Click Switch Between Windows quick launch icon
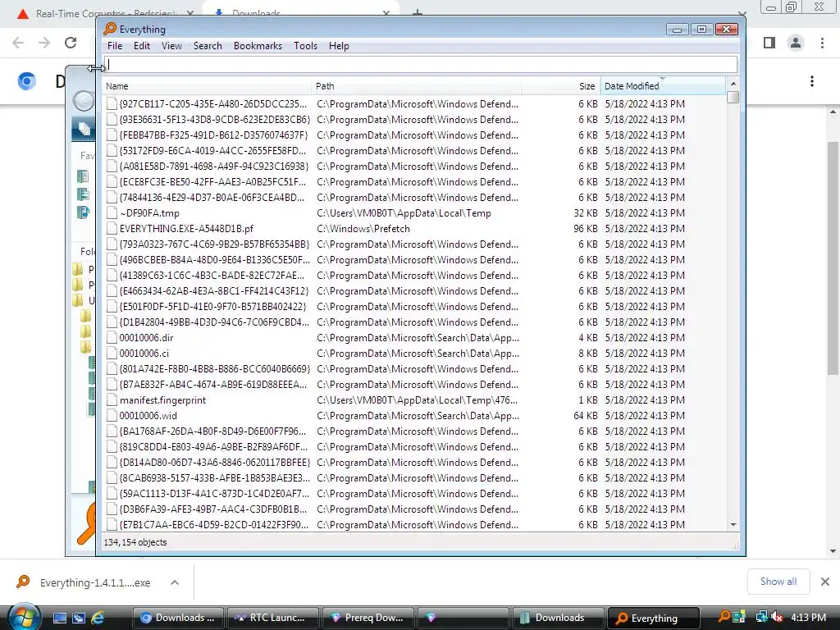840x630 pixels. pos(78,618)
